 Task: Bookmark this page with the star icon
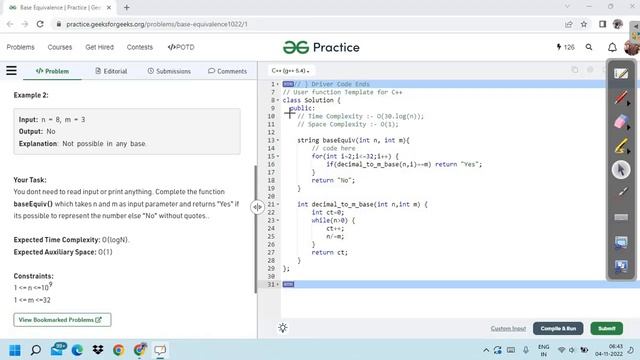pos(584,24)
